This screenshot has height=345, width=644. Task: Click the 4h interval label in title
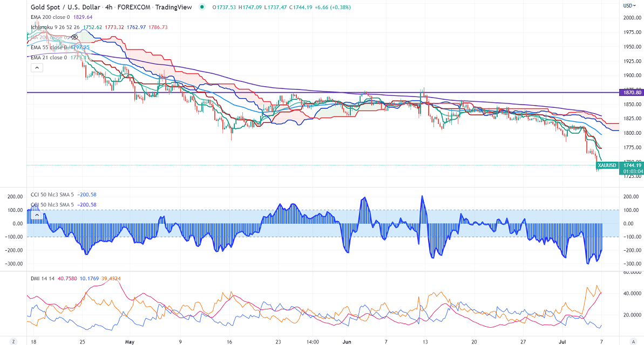(109, 7)
